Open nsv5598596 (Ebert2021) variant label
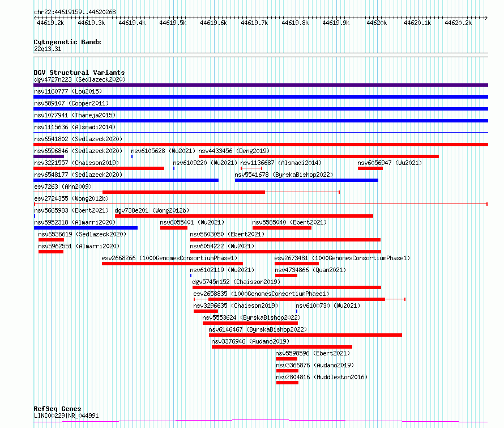Screen dimensions: 504x428 pyautogui.click(x=313, y=353)
